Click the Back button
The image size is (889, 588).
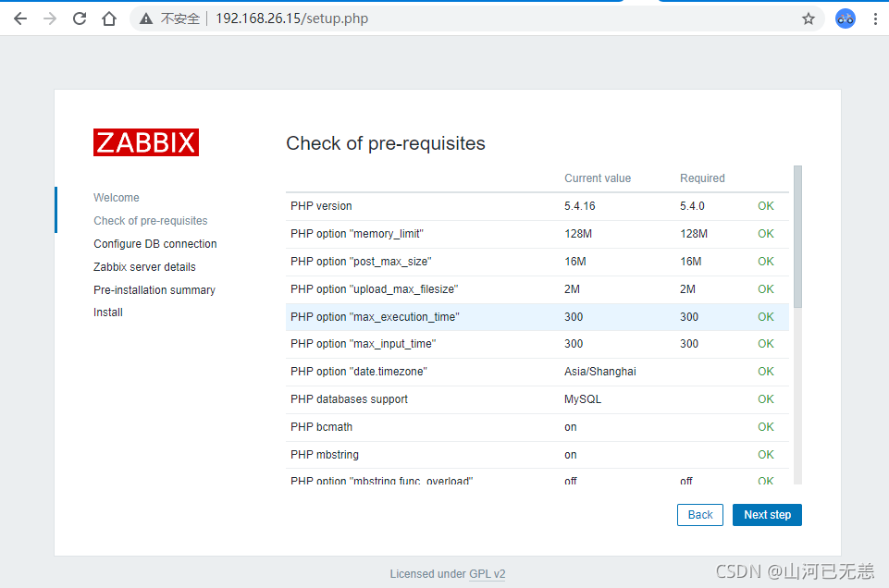[699, 514]
